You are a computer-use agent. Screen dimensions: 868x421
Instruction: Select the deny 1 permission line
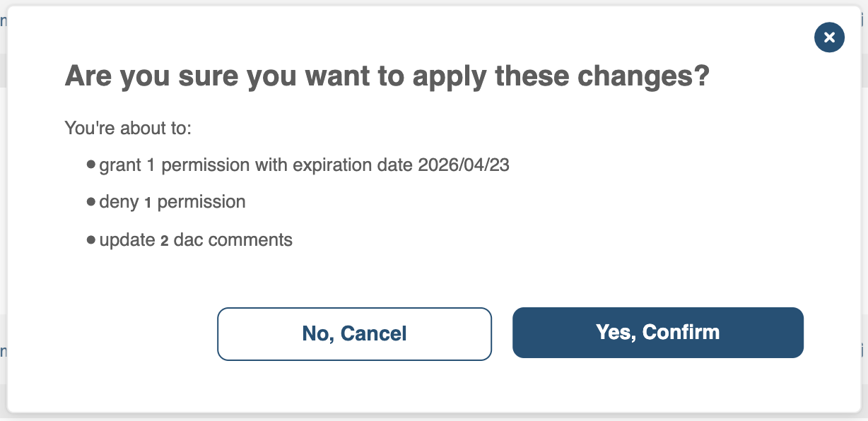(172, 202)
